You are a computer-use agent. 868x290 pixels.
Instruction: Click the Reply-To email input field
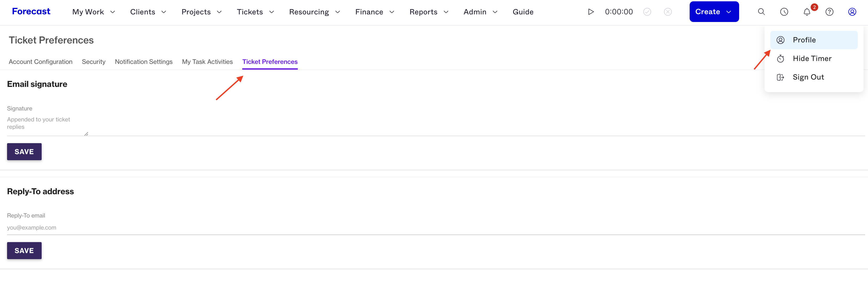[x=436, y=228]
